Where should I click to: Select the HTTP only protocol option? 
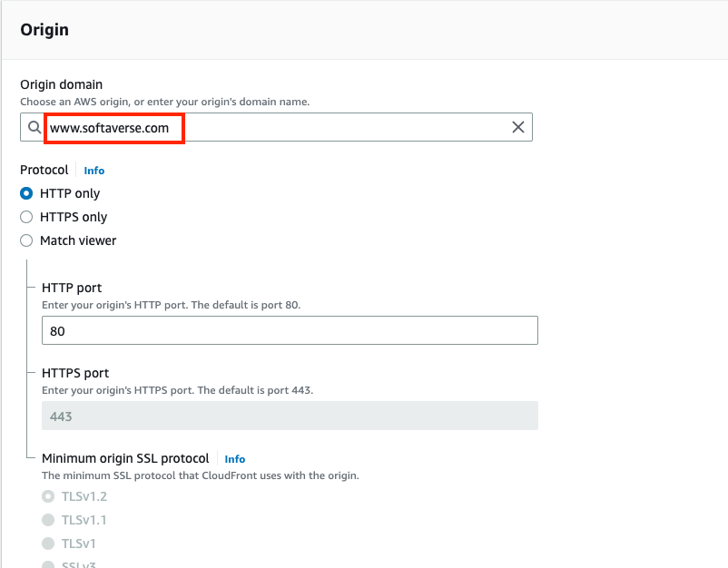tap(28, 193)
